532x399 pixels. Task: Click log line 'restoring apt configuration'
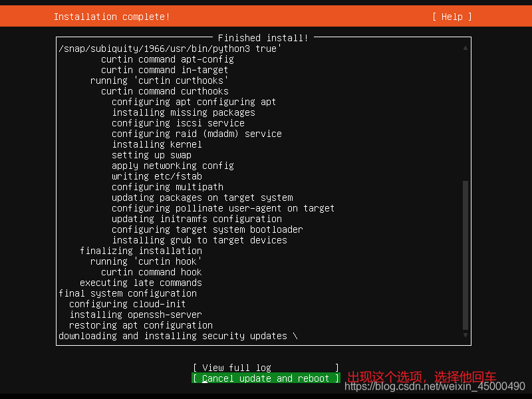click(x=141, y=325)
